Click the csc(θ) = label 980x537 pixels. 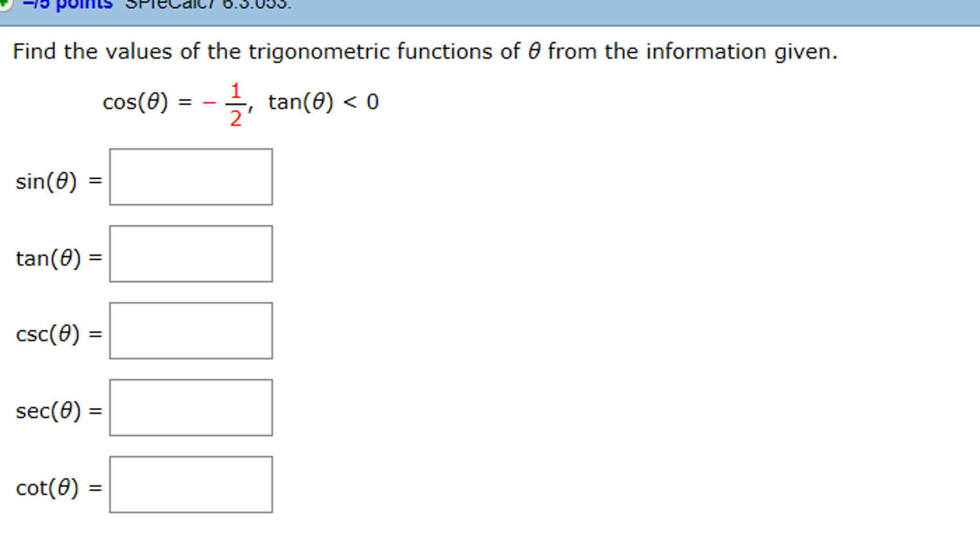tap(58, 334)
